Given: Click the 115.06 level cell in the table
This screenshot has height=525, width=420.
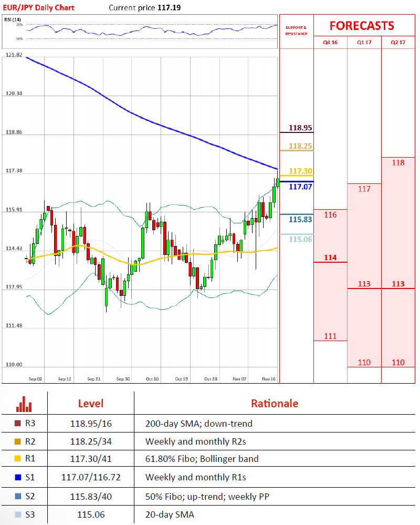Looking at the screenshot, I should (x=91, y=514).
